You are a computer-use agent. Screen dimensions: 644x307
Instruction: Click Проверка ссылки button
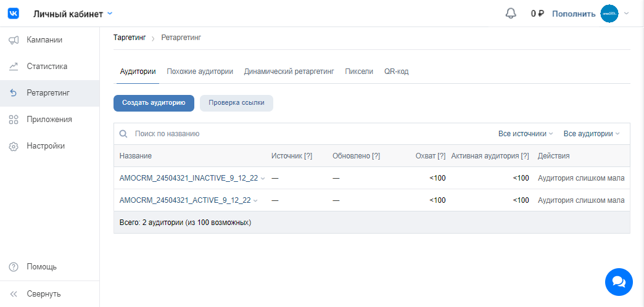tap(236, 103)
